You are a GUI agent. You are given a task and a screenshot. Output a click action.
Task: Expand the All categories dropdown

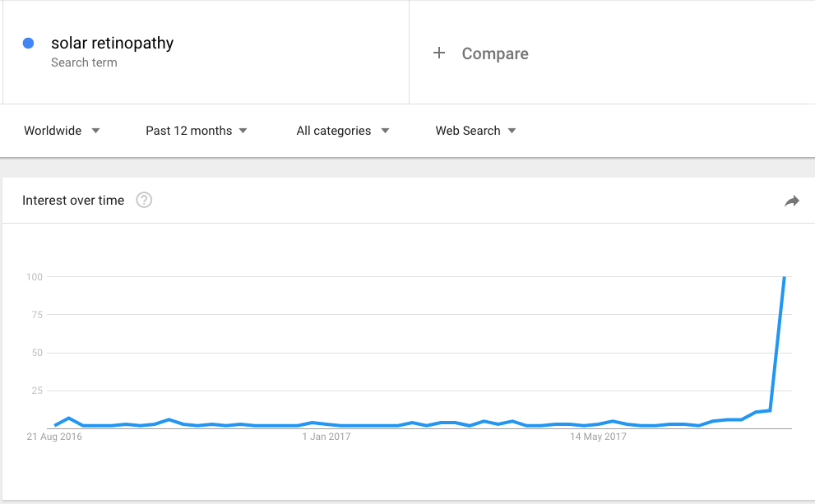(342, 131)
